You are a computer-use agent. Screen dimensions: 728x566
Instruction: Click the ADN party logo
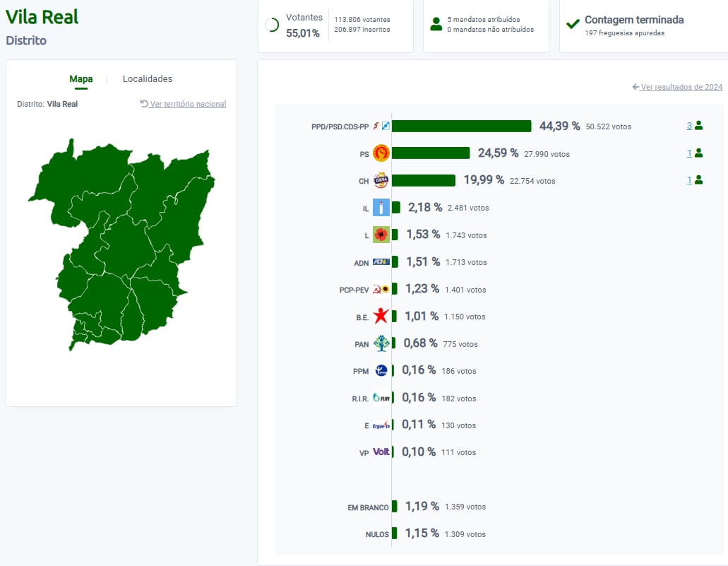(x=381, y=262)
